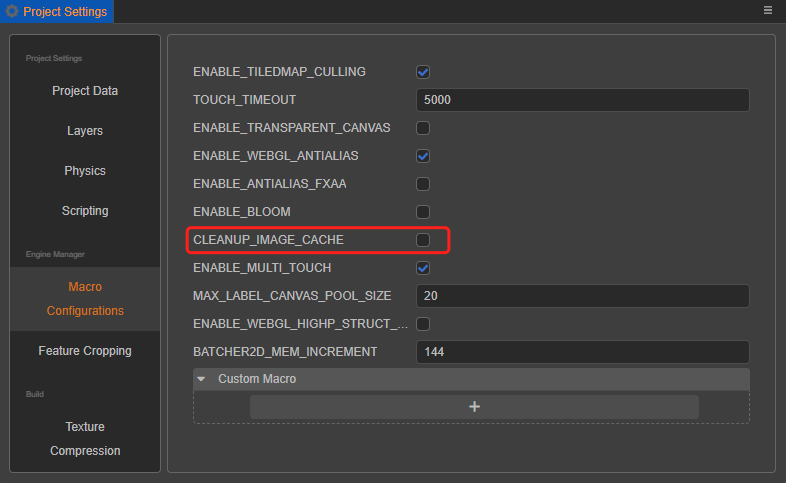Click the BATCHER2D_MEM_INCREMENT label

pos(285,352)
